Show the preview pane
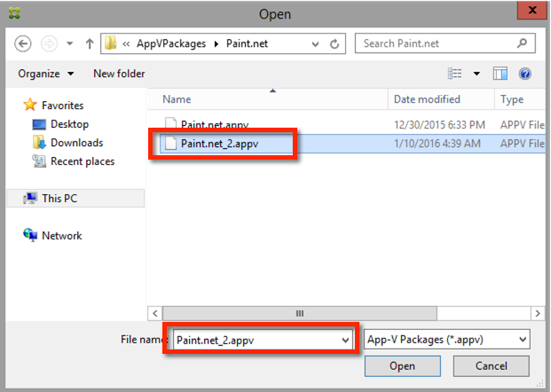The image size is (551, 392). coord(500,74)
